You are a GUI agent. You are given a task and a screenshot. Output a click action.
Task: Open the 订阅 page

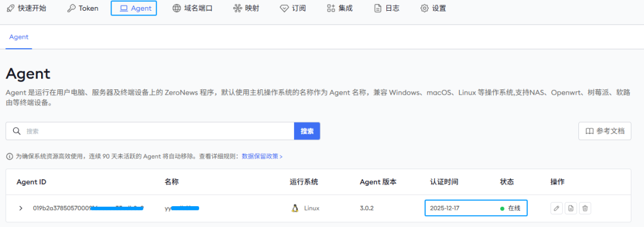(293, 8)
